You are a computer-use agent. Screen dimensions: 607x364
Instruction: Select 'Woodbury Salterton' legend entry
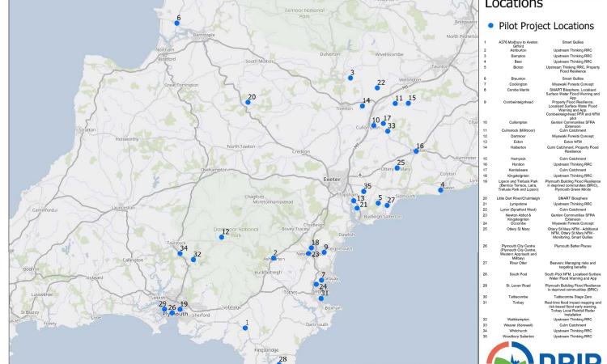click(518, 336)
